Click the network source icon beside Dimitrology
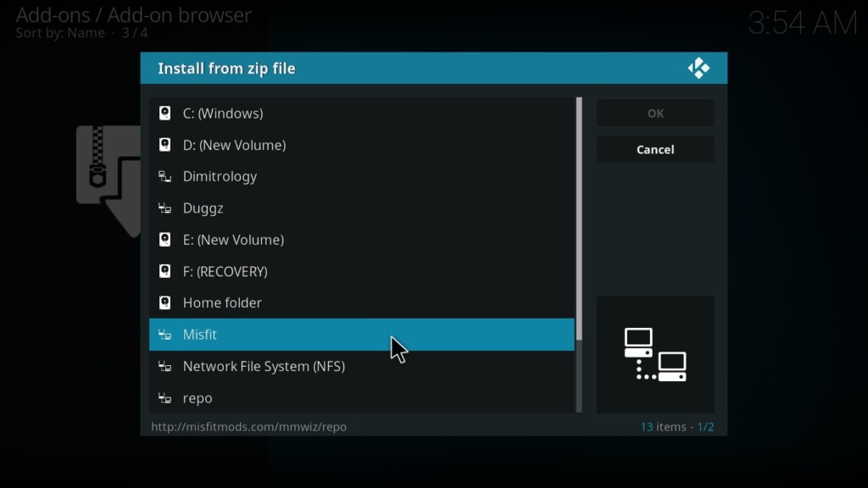 coord(165,176)
